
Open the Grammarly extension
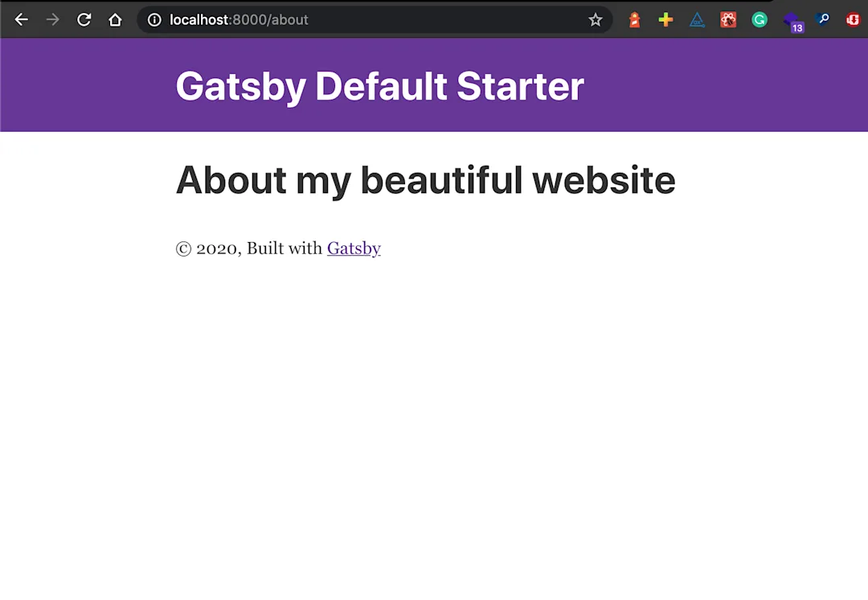(x=759, y=19)
